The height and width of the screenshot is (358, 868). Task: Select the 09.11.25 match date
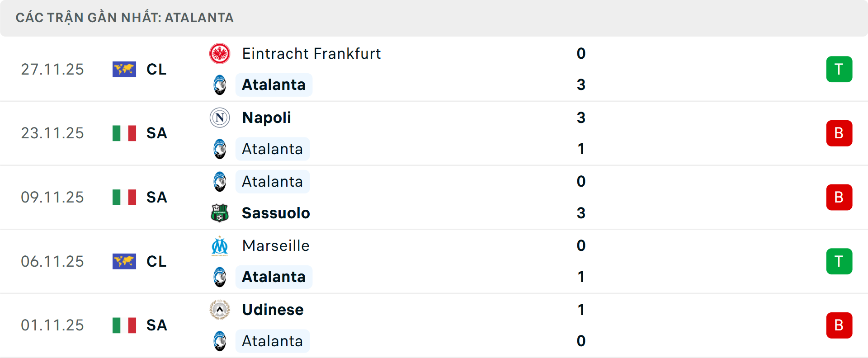coord(52,198)
